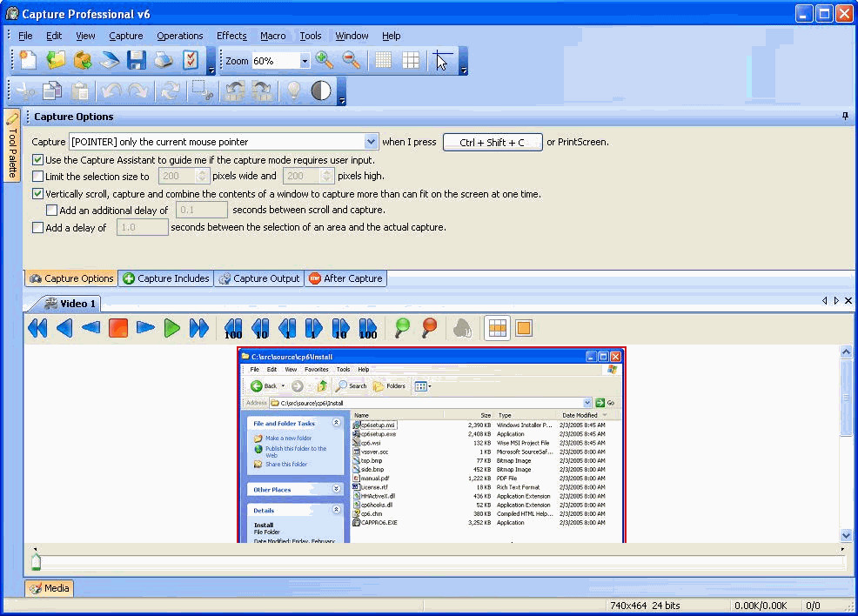The height and width of the screenshot is (616, 858).
Task: Click the video timeline slider handle
Action: 37,561
